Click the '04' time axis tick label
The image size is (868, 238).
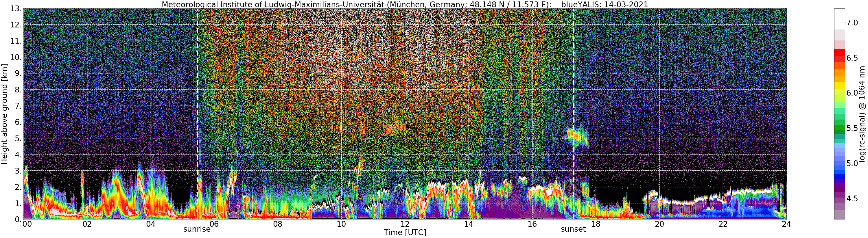tap(151, 224)
